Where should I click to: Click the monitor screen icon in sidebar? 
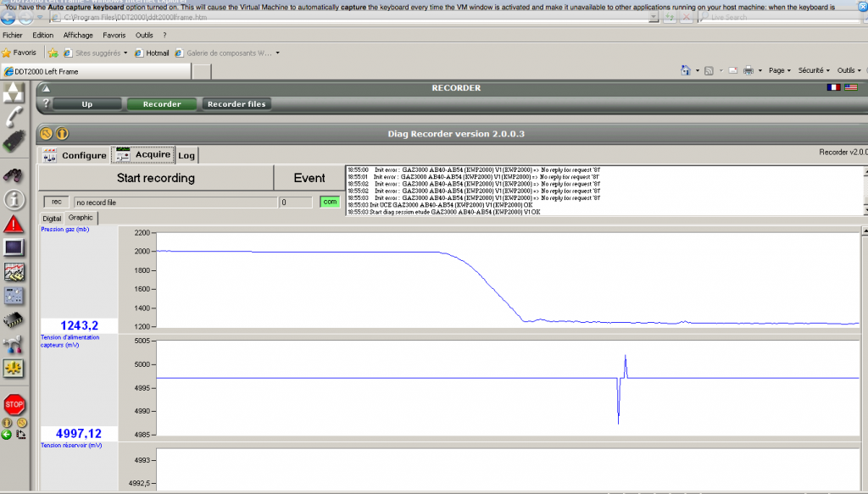pyautogui.click(x=14, y=247)
